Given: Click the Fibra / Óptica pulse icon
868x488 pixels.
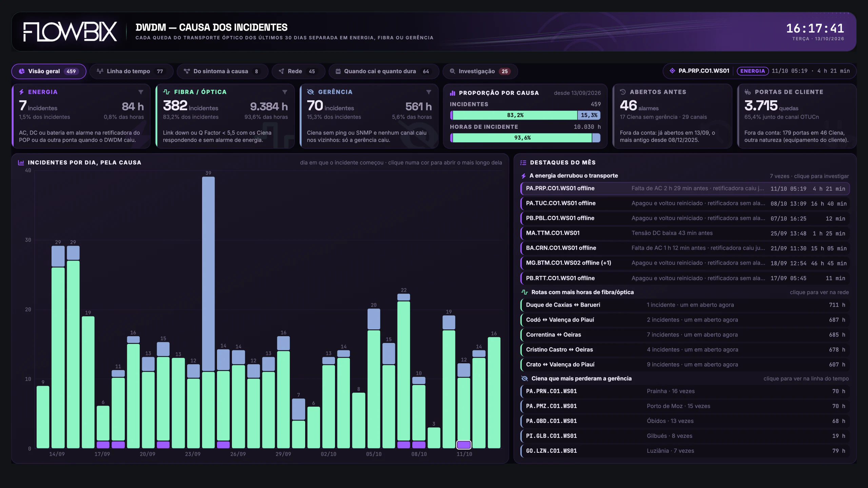Looking at the screenshot, I should pyautogui.click(x=166, y=92).
